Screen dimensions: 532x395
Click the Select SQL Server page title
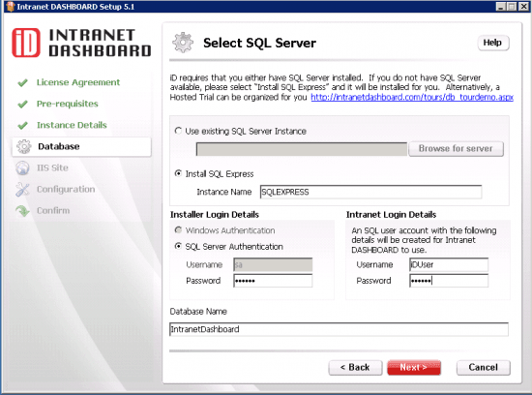click(x=259, y=43)
